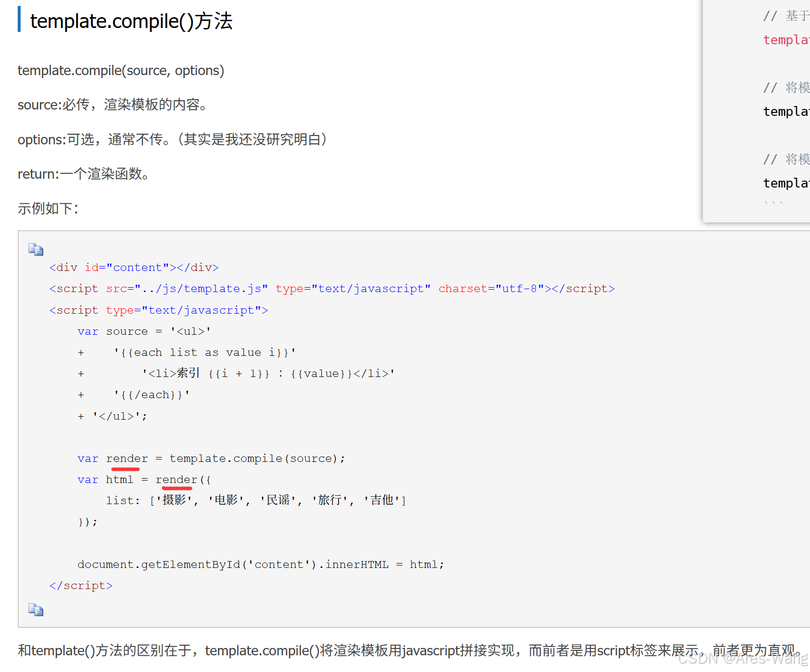This screenshot has width=810, height=672.
Task: Click the heading "template.compile()方法"
Action: click(131, 21)
